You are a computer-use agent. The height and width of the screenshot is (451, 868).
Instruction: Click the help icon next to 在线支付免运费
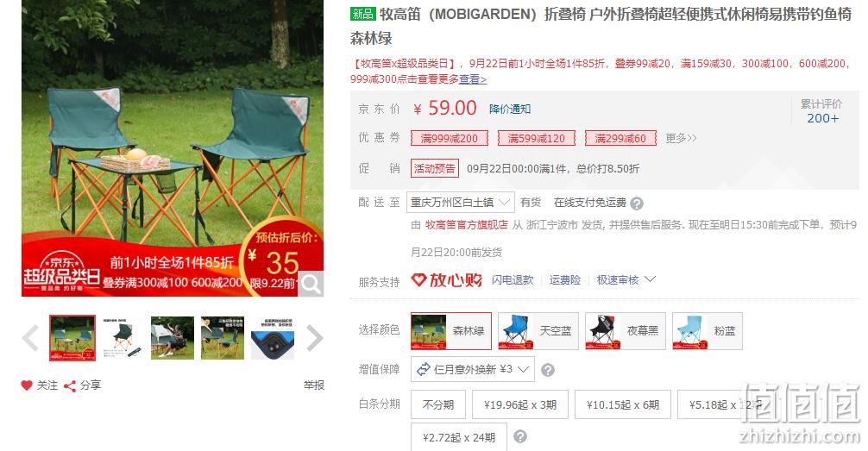coord(637,204)
